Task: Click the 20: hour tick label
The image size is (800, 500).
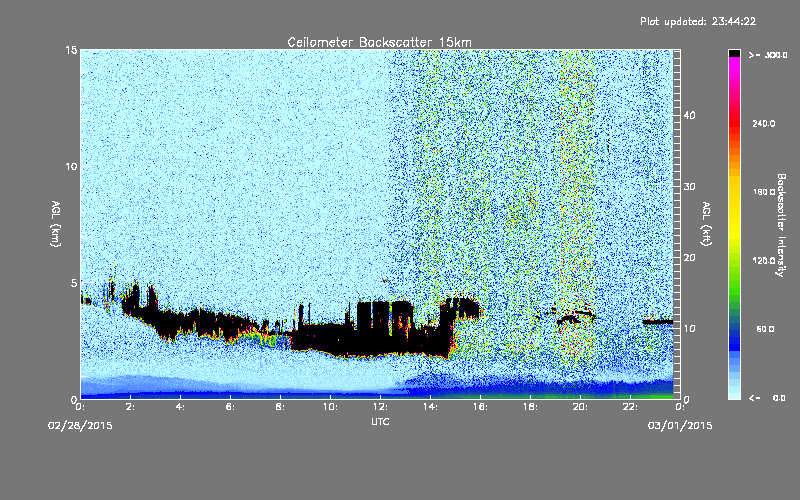Action: 580,407
